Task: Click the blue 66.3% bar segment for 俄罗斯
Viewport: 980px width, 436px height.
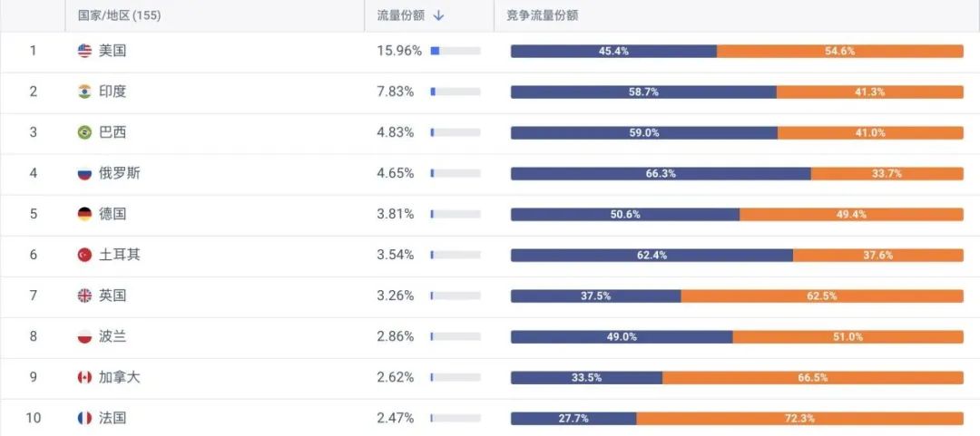Action: point(661,173)
